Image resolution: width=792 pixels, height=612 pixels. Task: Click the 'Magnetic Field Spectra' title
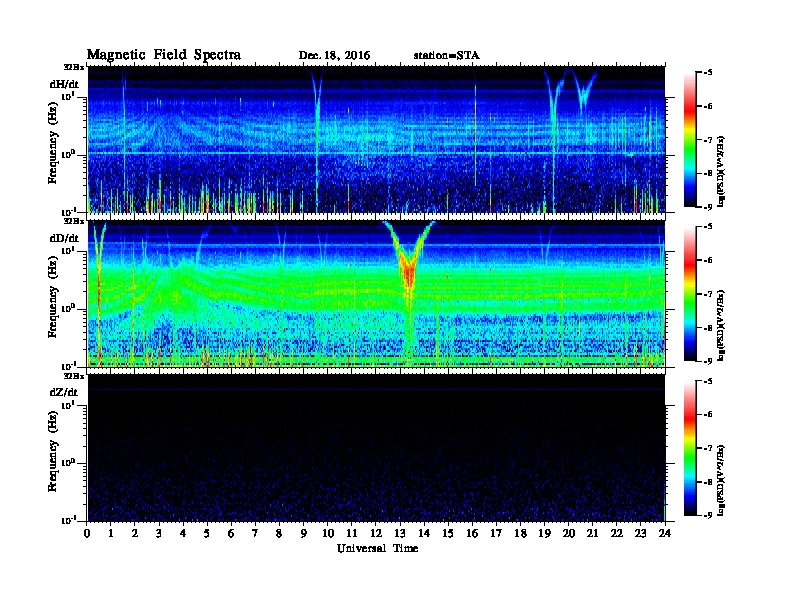pos(164,55)
